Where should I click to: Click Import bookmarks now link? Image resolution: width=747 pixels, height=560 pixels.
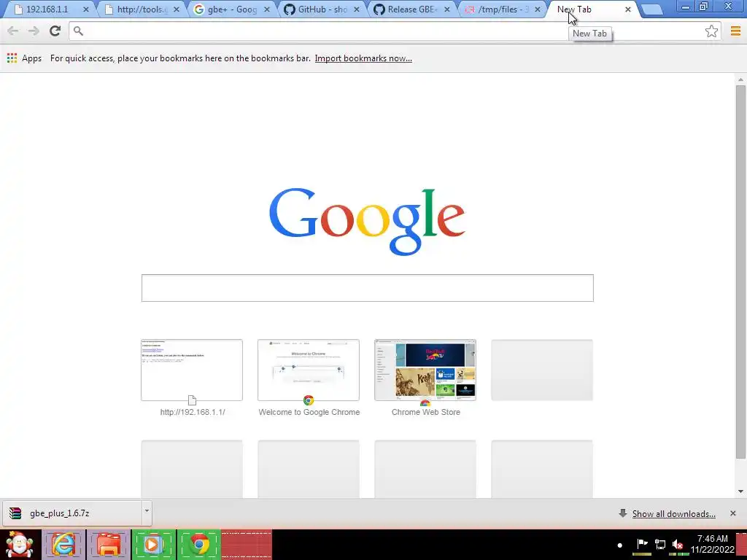click(x=363, y=58)
